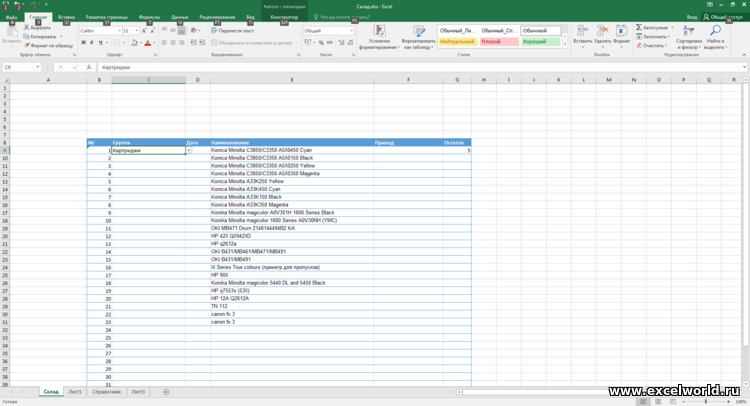This screenshot has width=750, height=406.
Task: Add a new sheet with plus button
Action: tap(165, 392)
